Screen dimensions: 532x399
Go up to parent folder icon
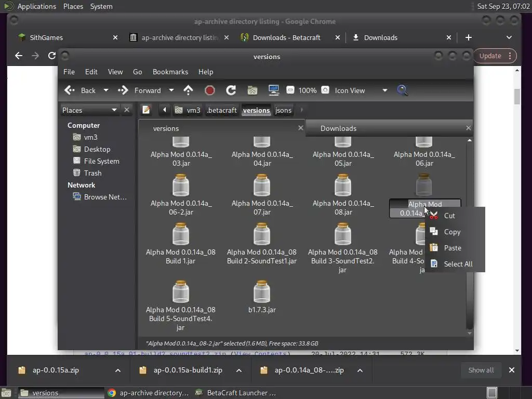[x=188, y=90]
